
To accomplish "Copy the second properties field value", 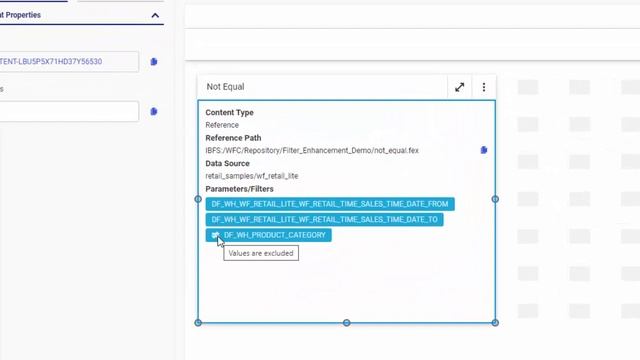I will [x=154, y=111].
